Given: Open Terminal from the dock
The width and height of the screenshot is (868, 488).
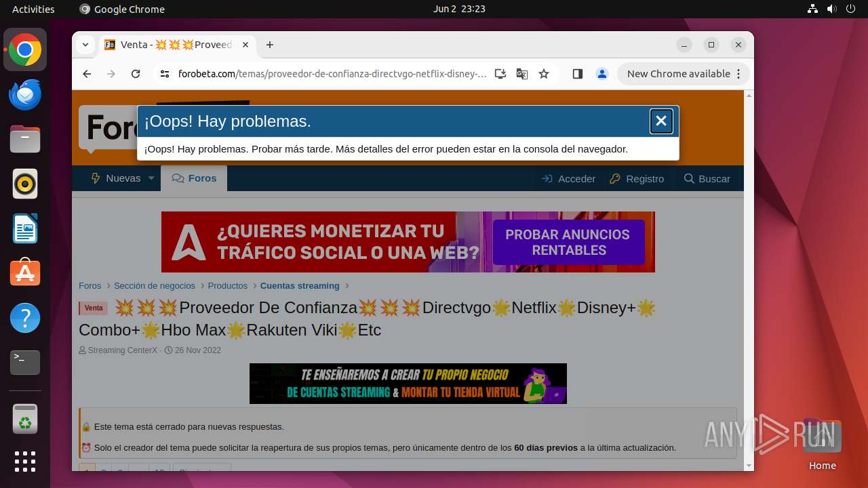Looking at the screenshot, I should pos(25,363).
